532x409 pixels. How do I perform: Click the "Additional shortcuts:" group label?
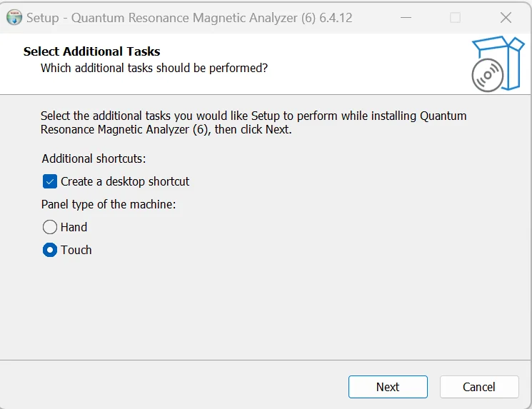click(94, 158)
